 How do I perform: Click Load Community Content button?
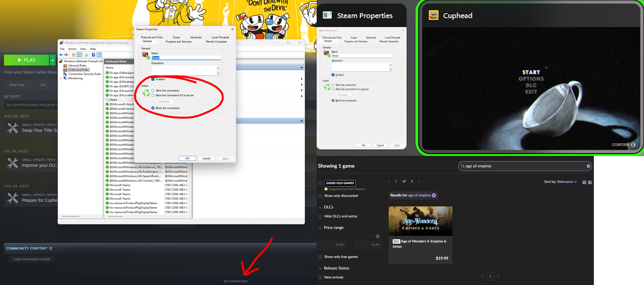click(32, 259)
